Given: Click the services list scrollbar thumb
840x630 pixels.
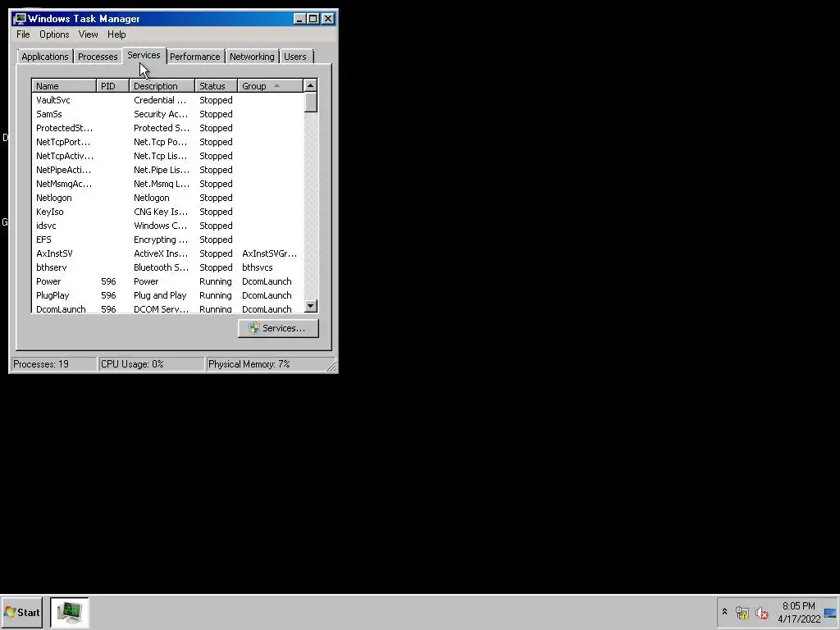Looking at the screenshot, I should coord(311,103).
